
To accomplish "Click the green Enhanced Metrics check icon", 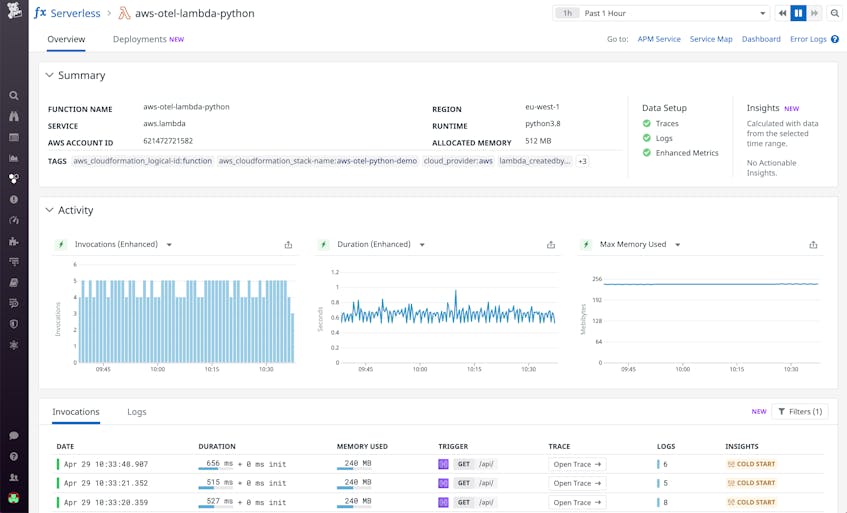I will tap(647, 153).
